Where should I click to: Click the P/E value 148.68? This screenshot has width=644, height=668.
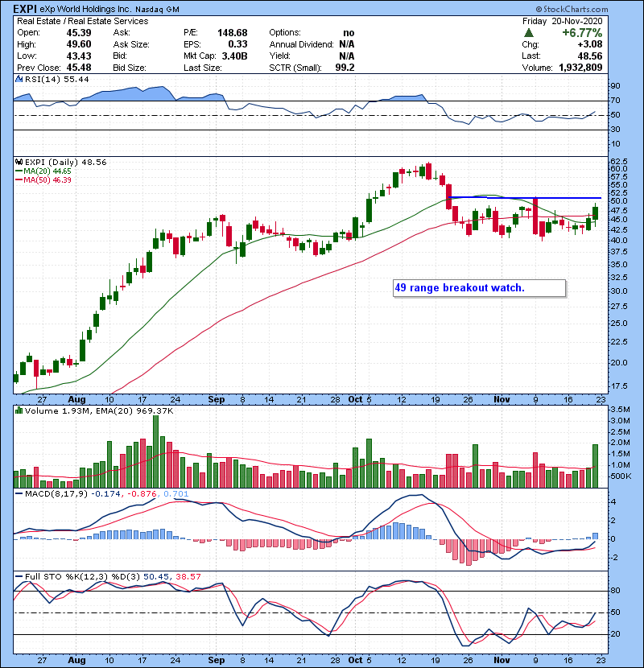[x=233, y=33]
